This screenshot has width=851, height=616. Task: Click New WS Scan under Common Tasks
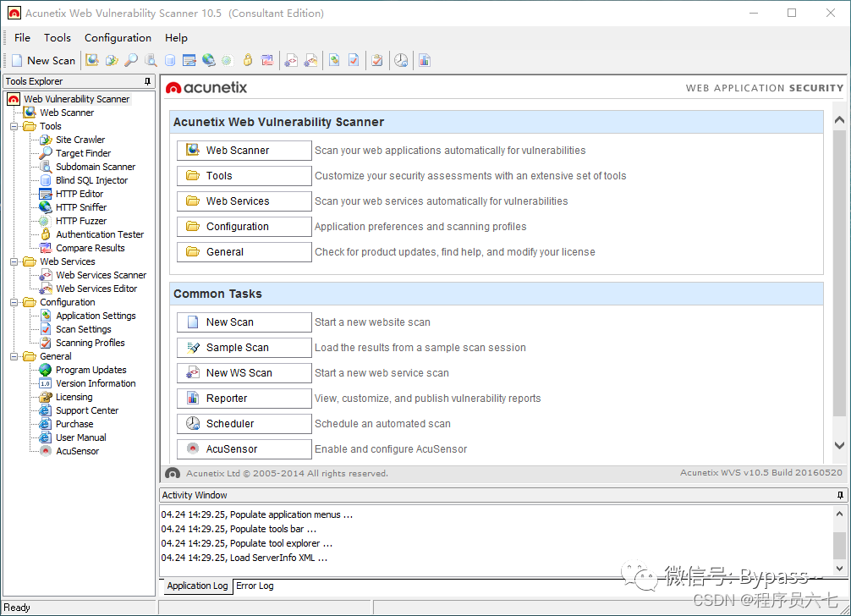[244, 373]
